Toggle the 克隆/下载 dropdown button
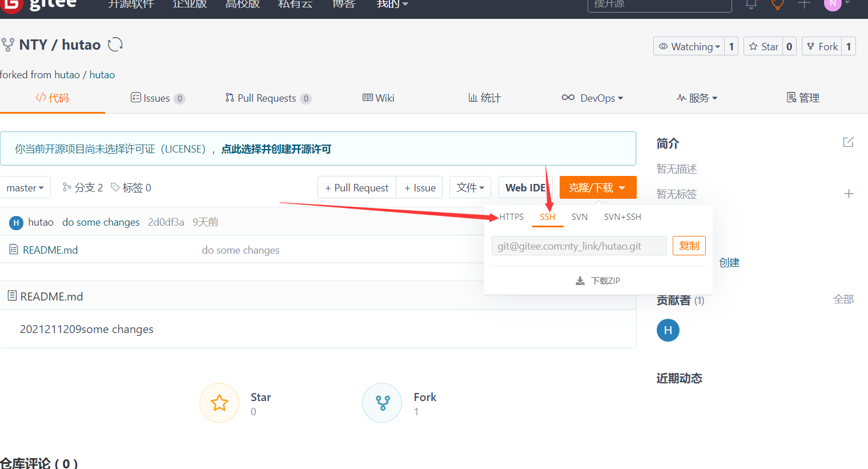 [598, 187]
